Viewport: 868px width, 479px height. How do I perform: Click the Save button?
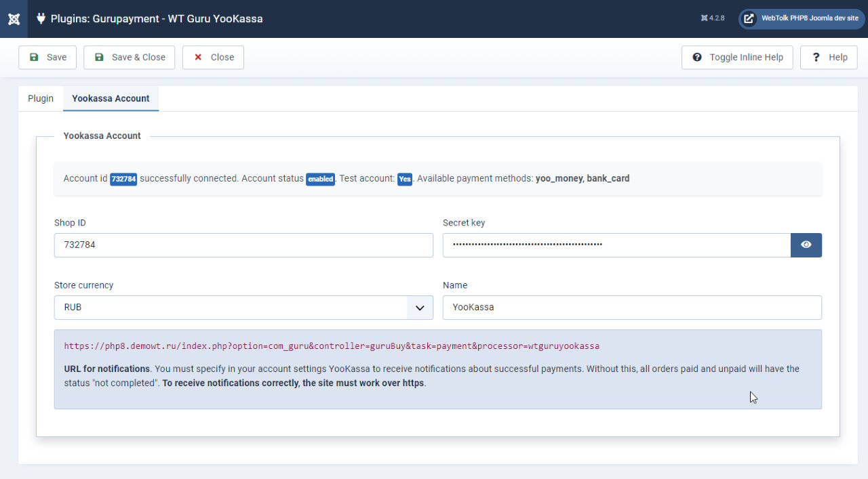[47, 58]
